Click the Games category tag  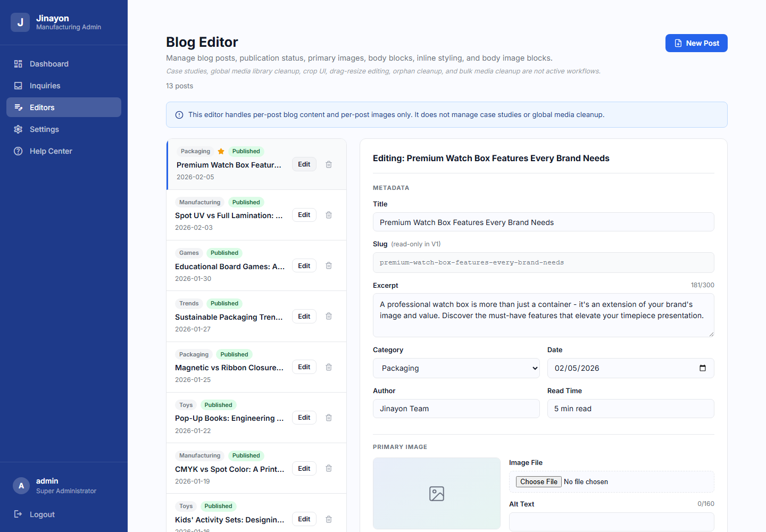[x=189, y=253]
